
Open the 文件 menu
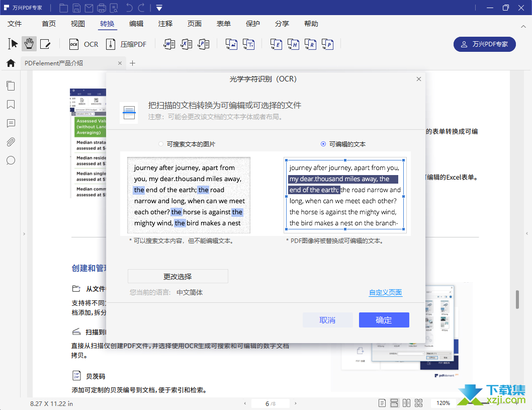tap(15, 24)
